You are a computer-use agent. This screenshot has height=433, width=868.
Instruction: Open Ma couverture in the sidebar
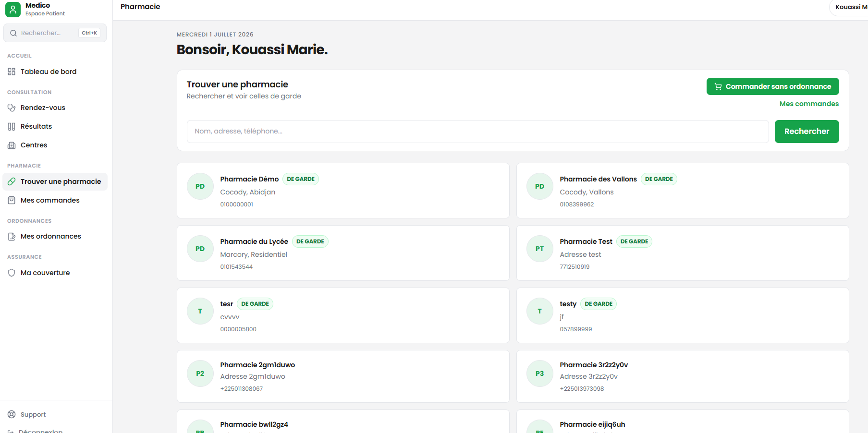(x=55, y=273)
